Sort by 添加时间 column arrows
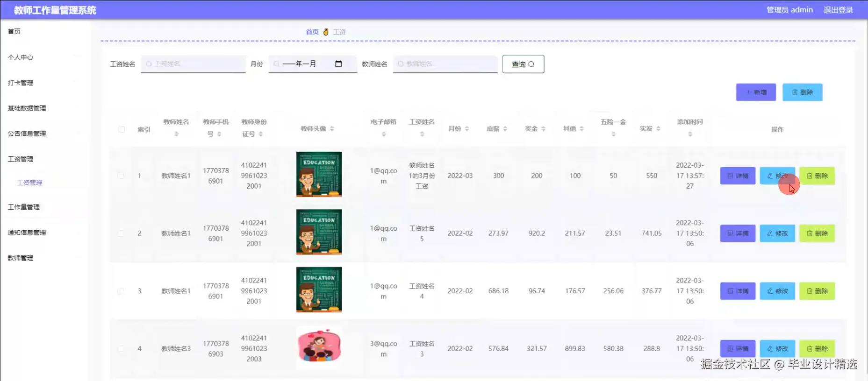The width and height of the screenshot is (868, 381). 690,134
